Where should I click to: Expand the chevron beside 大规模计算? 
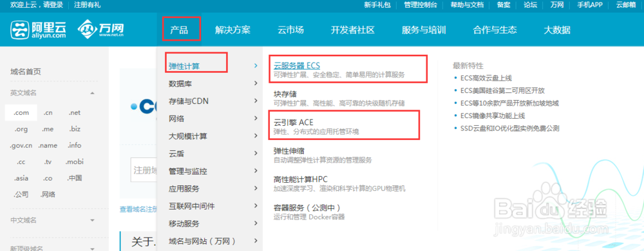(256, 136)
